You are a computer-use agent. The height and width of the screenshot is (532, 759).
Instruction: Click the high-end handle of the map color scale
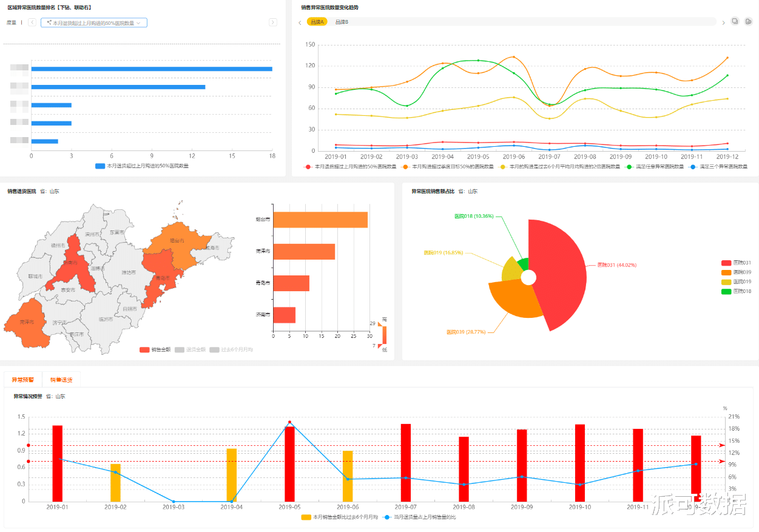pos(380,325)
